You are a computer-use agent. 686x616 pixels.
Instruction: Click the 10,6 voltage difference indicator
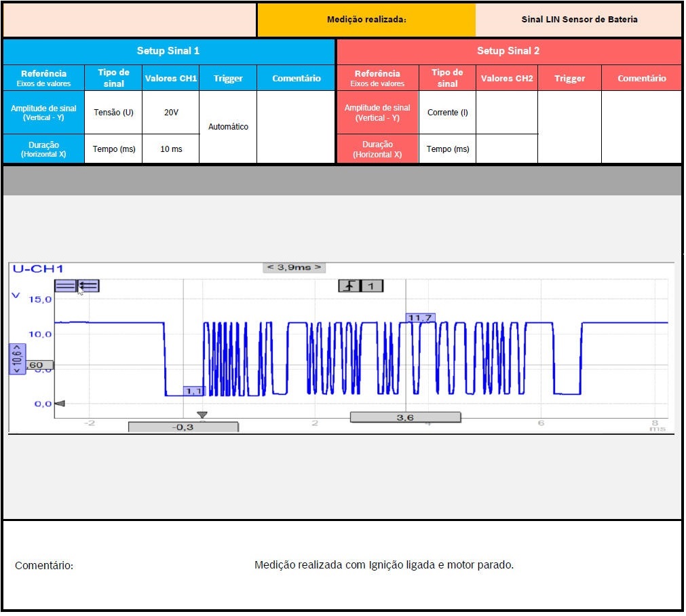point(17,358)
